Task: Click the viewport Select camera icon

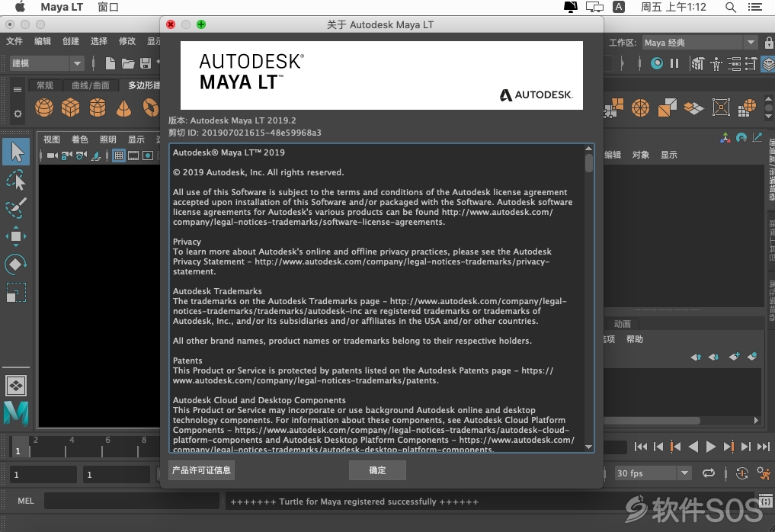Action: click(x=52, y=155)
